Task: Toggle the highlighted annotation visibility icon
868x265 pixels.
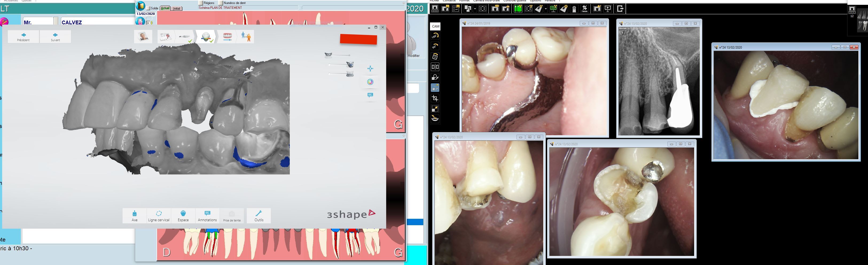Action: click(x=435, y=88)
